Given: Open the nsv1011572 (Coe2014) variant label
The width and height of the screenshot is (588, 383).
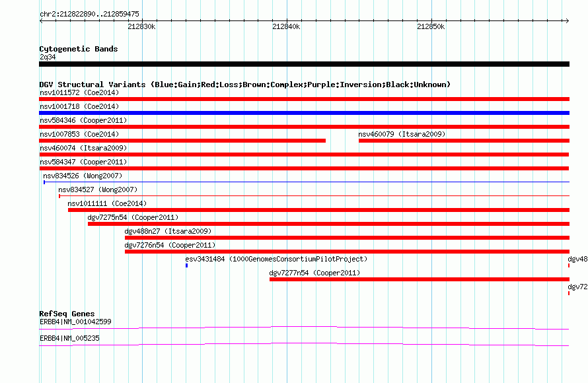Looking at the screenshot, I should [79, 92].
